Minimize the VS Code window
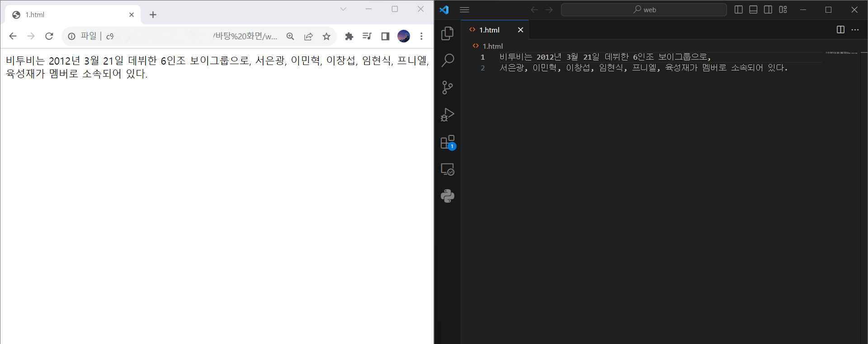The width and height of the screenshot is (868, 344). coord(803,9)
